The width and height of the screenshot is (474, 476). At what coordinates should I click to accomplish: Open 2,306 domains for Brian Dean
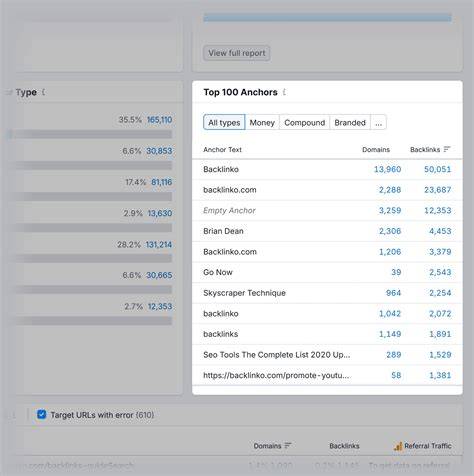click(390, 231)
